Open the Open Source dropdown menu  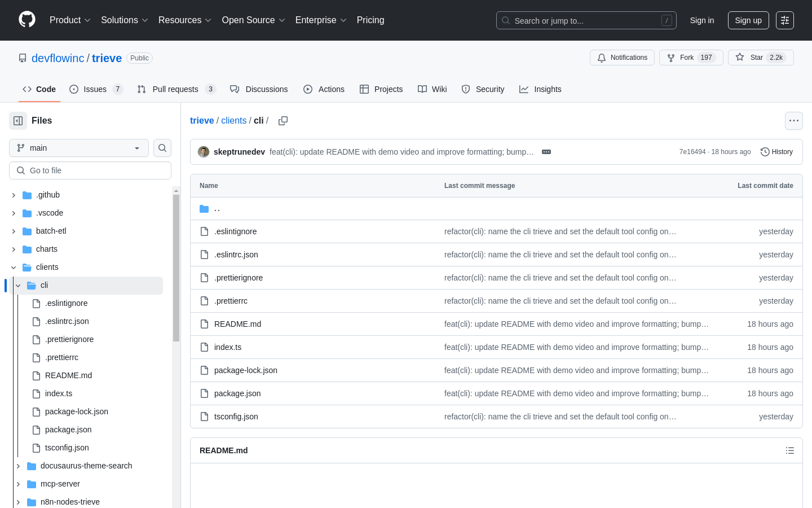pos(254,20)
